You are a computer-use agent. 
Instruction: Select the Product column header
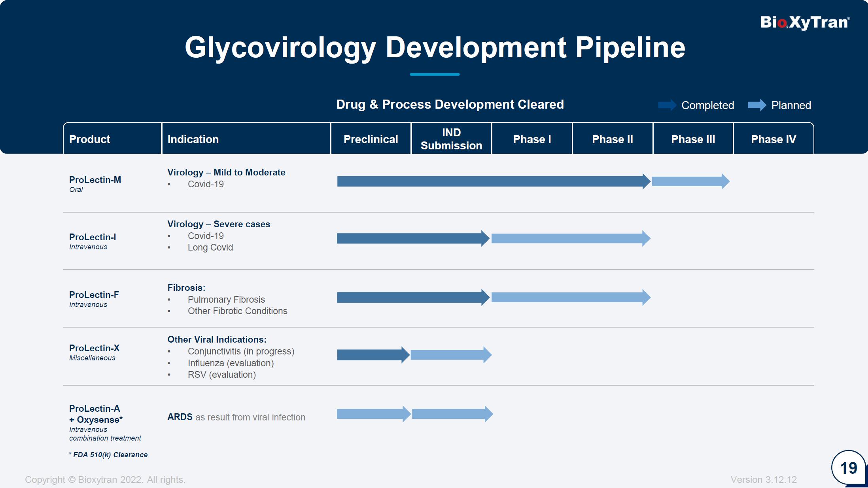(112, 139)
